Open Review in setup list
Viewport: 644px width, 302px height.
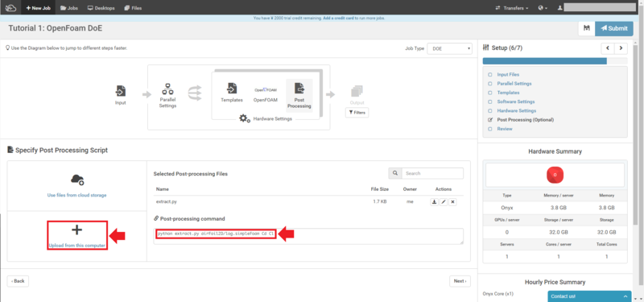coord(505,129)
